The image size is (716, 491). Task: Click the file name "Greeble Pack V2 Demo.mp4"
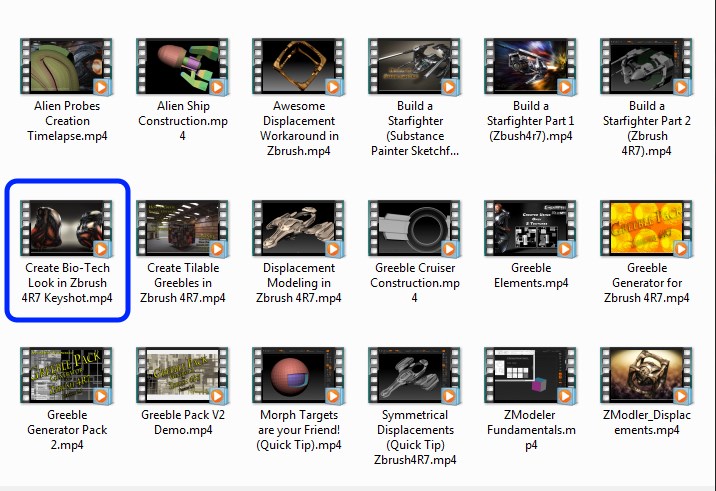183,422
